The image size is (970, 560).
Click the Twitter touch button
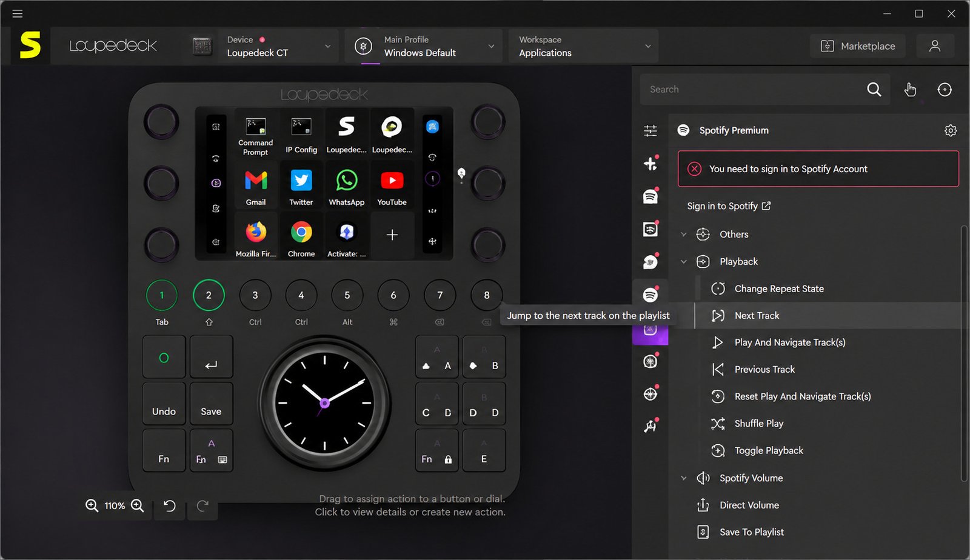pyautogui.click(x=301, y=187)
